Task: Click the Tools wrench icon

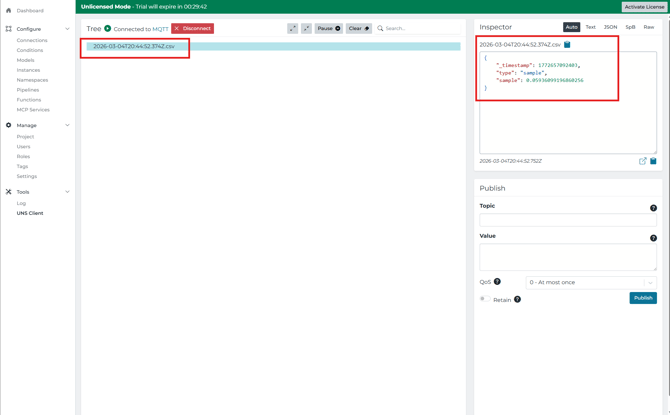Action: tap(8, 192)
